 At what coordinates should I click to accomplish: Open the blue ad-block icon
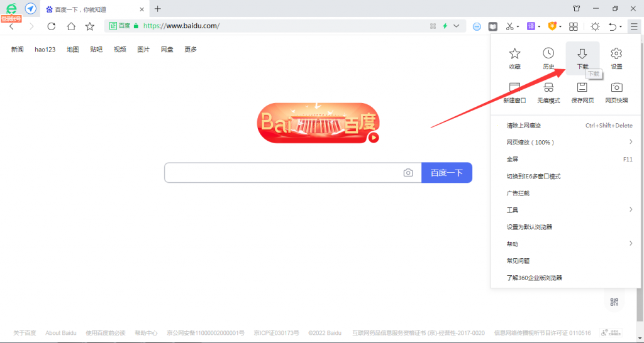tap(477, 26)
